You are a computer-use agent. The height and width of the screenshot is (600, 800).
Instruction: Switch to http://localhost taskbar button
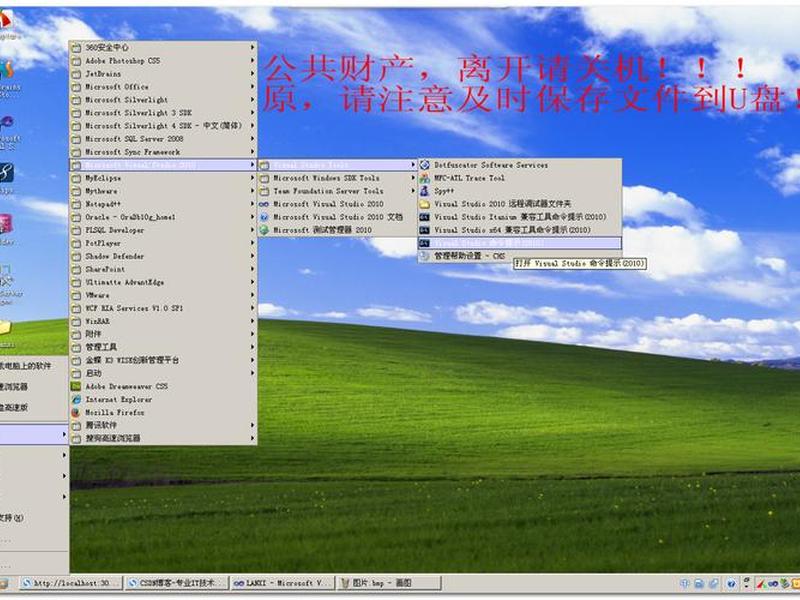pyautogui.click(x=71, y=583)
